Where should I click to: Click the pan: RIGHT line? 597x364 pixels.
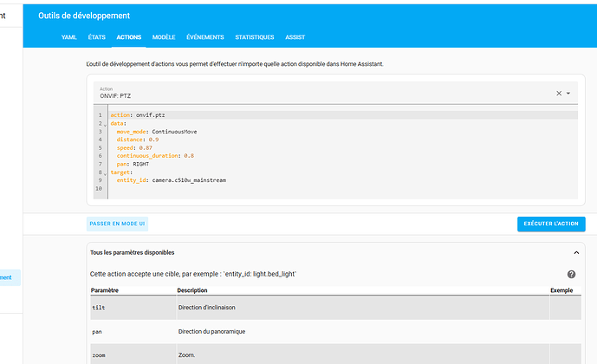[x=133, y=164]
